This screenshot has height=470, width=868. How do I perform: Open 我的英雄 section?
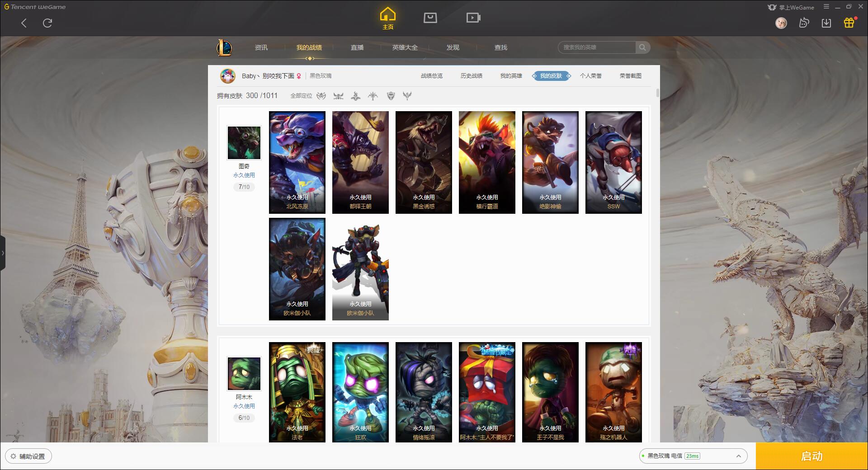tap(511, 76)
